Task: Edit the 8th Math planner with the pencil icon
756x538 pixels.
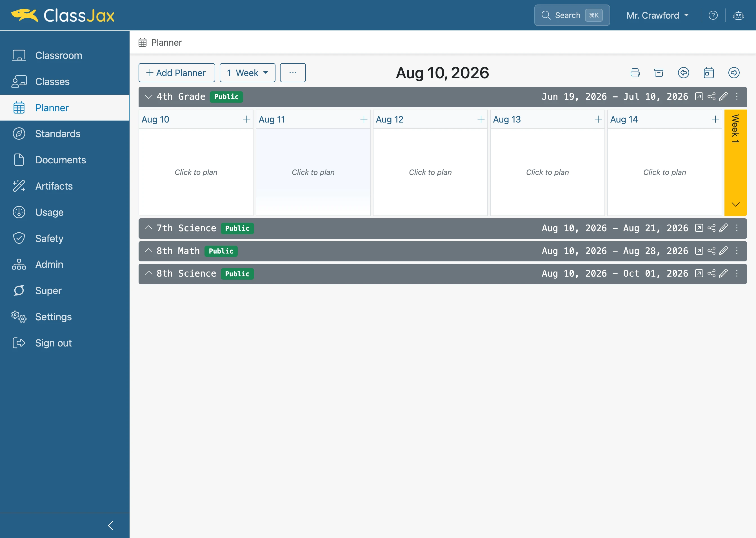Action: (724, 251)
